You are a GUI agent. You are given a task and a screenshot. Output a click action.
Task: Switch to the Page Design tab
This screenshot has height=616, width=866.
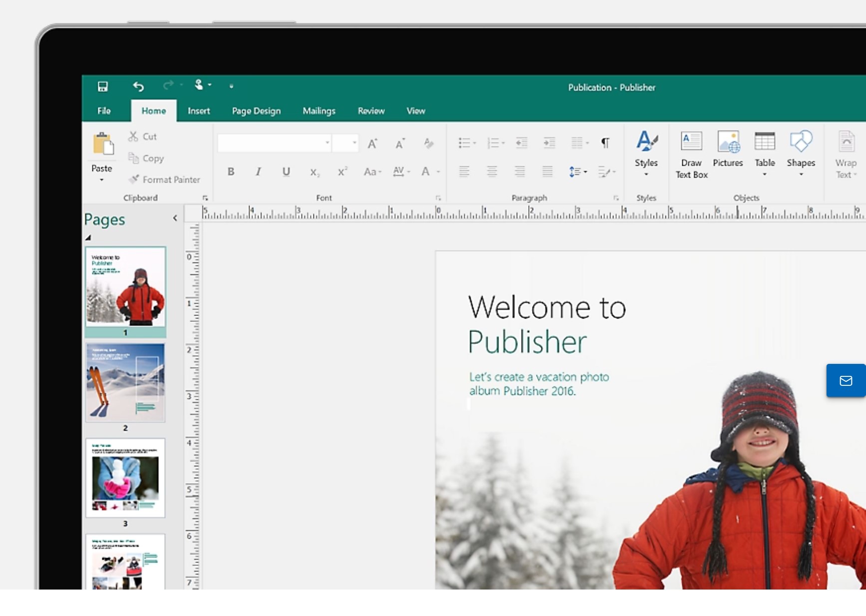point(256,111)
